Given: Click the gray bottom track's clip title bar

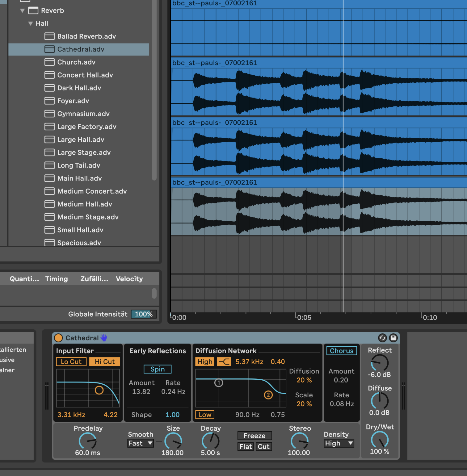Looking at the screenshot, I should point(319,182).
